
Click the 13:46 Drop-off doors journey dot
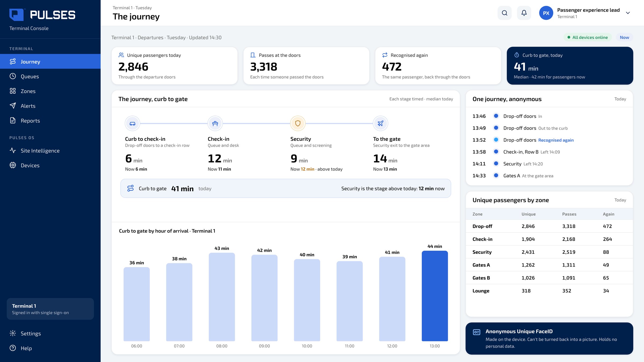coord(496,116)
